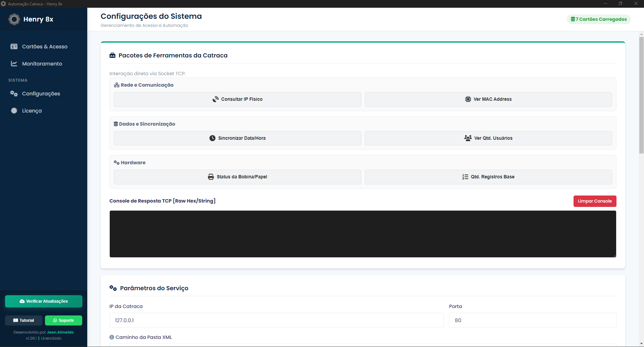Click the database icon beside Dados e Sincronização
This screenshot has width=644, height=347.
click(116, 124)
